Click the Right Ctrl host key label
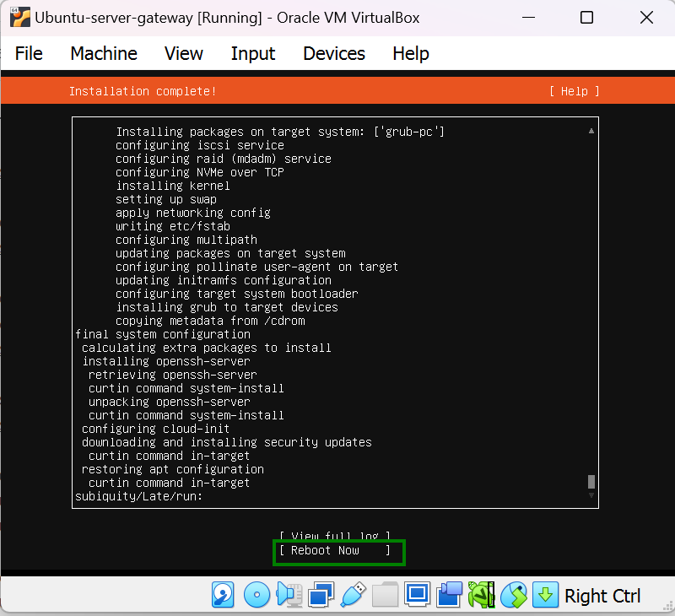Viewport: 675px width, 616px height. coord(602,597)
